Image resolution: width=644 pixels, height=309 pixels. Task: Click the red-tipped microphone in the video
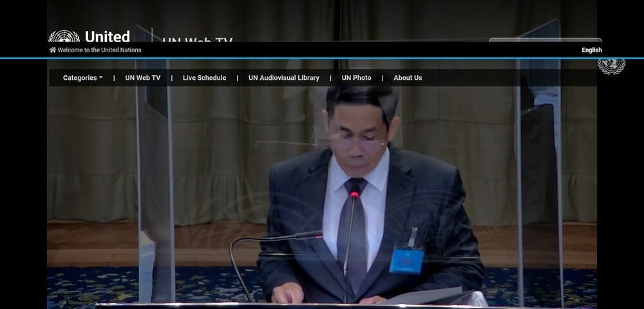click(x=354, y=192)
